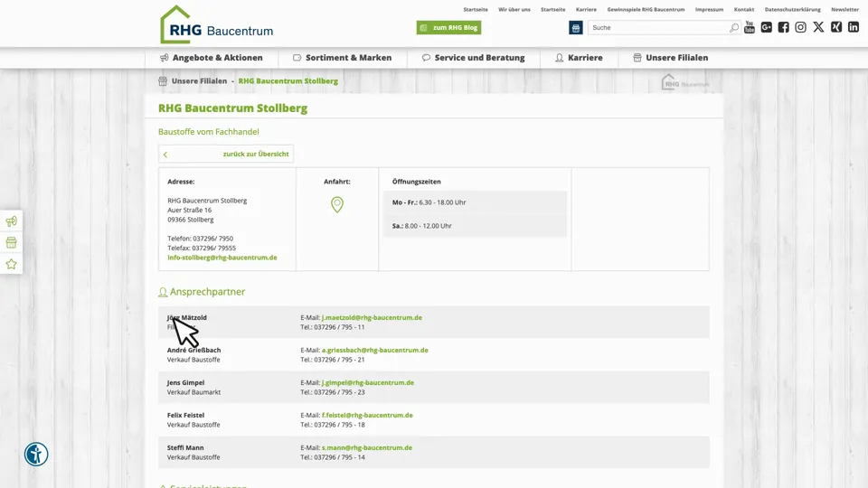Click the store icon in the breadcrumb

click(163, 81)
